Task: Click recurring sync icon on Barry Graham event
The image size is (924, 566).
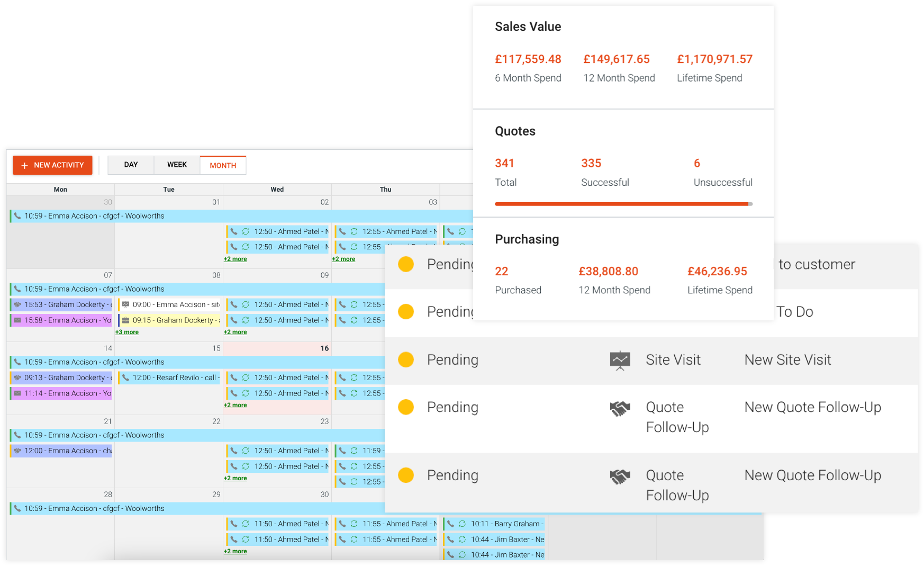Action: click(x=462, y=524)
